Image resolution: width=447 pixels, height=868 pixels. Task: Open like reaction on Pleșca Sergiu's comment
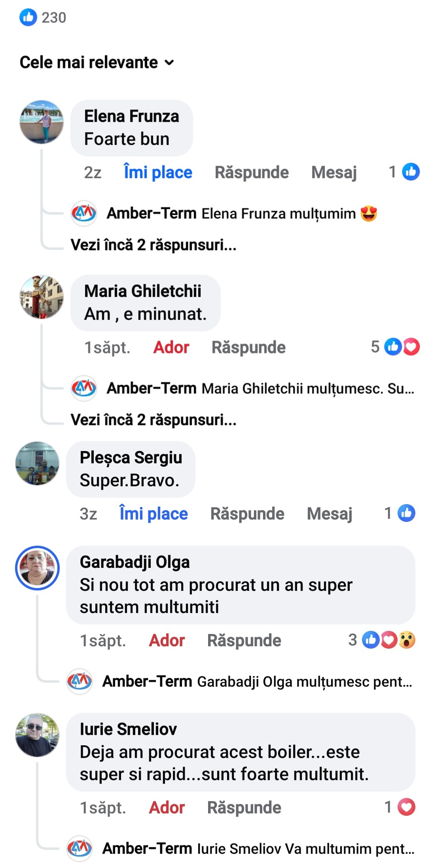406,513
